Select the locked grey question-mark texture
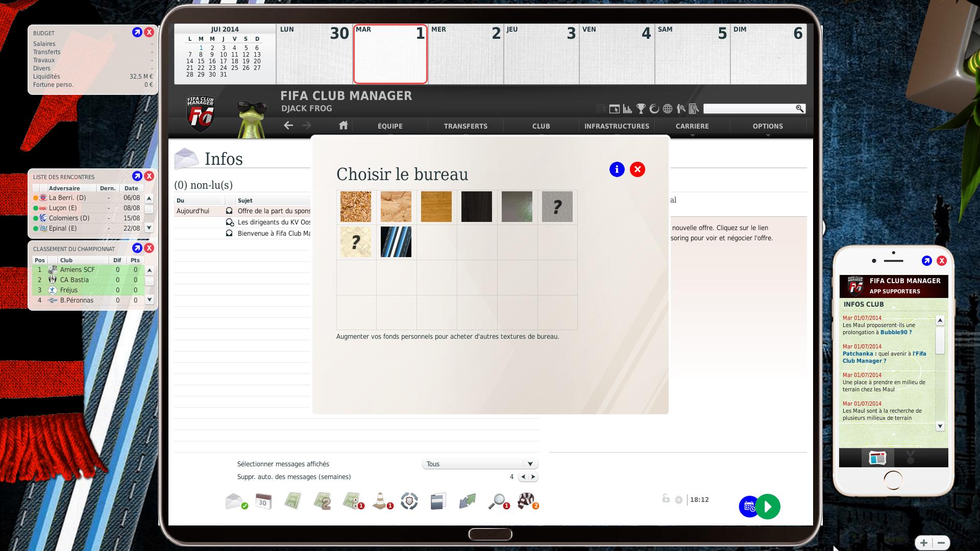 coord(557,207)
